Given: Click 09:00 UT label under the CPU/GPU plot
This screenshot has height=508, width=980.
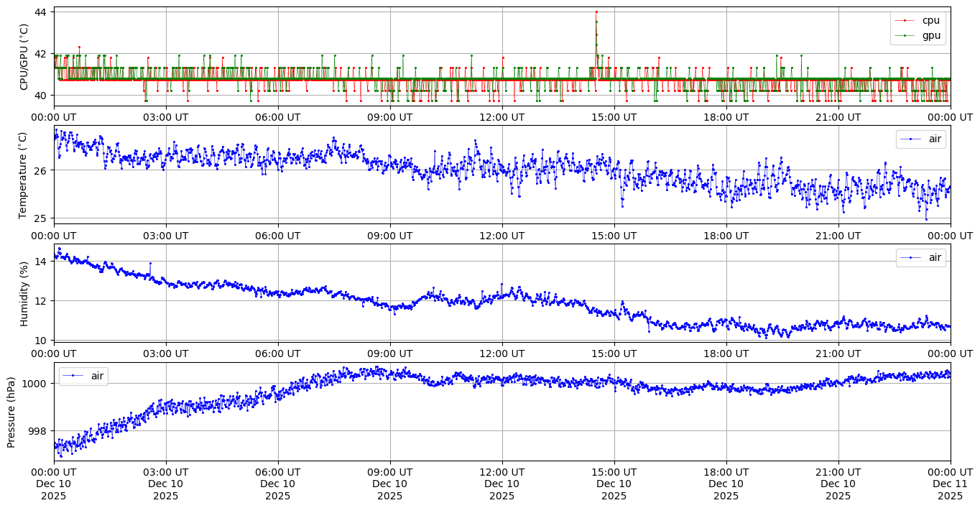Looking at the screenshot, I should [389, 116].
